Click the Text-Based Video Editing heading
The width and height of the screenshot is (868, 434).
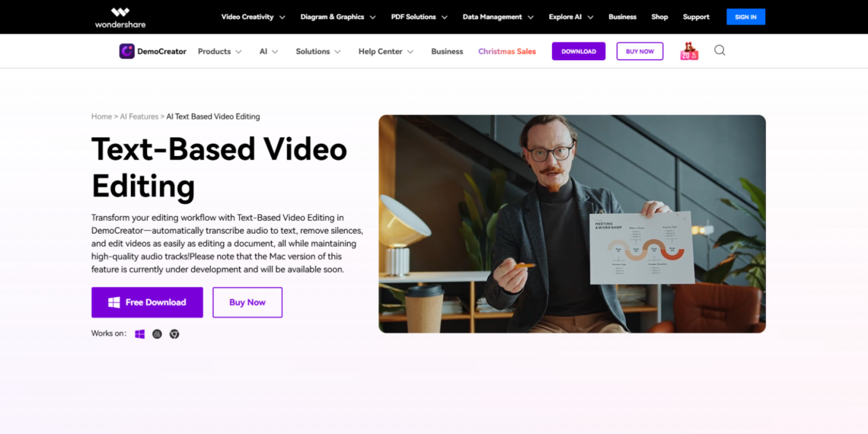[219, 168]
